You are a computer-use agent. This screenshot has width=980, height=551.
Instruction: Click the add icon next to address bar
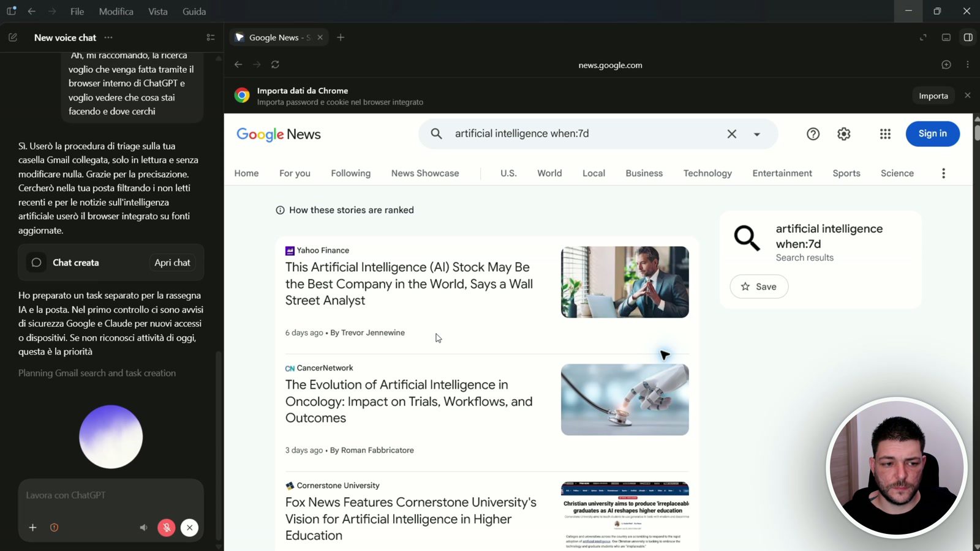coord(946,64)
